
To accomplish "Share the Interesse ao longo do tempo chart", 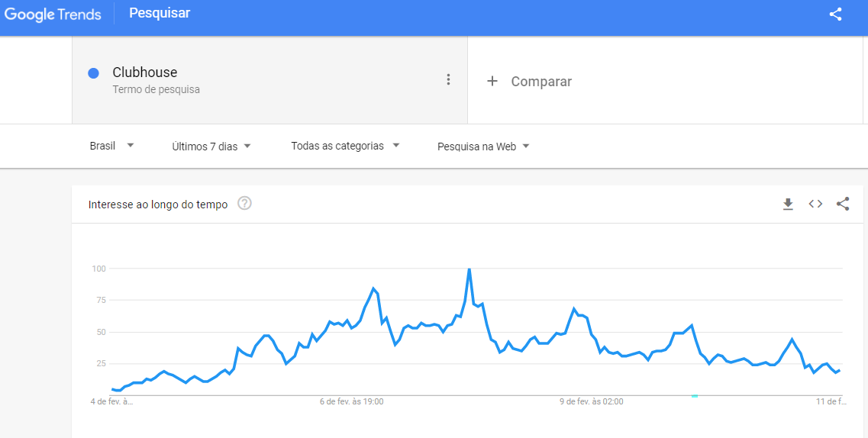I will point(843,204).
